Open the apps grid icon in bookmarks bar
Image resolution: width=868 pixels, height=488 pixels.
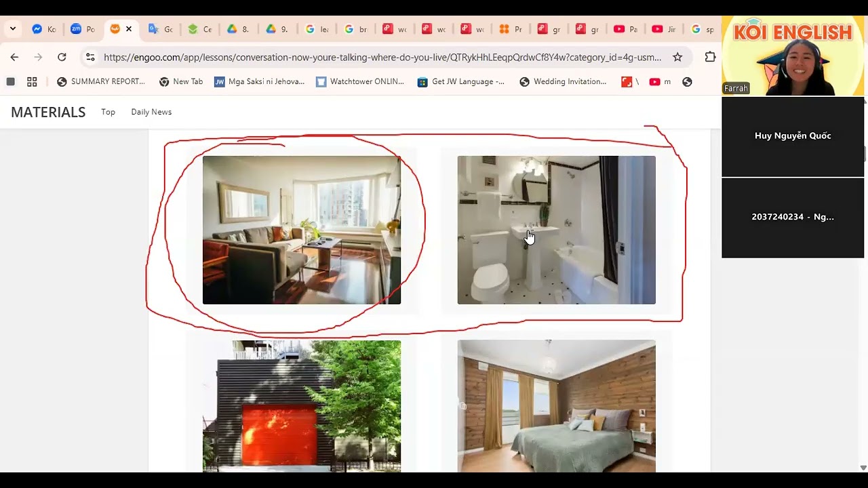click(32, 82)
